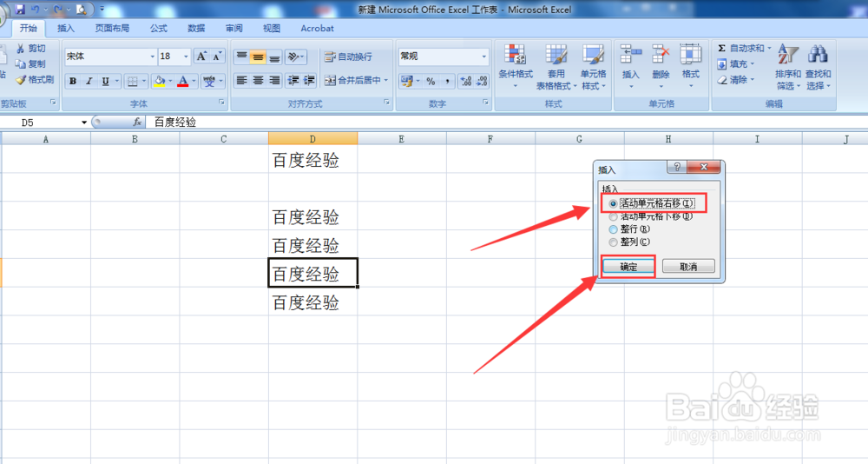
Task: Increase font size with large A
Action: pyautogui.click(x=201, y=56)
